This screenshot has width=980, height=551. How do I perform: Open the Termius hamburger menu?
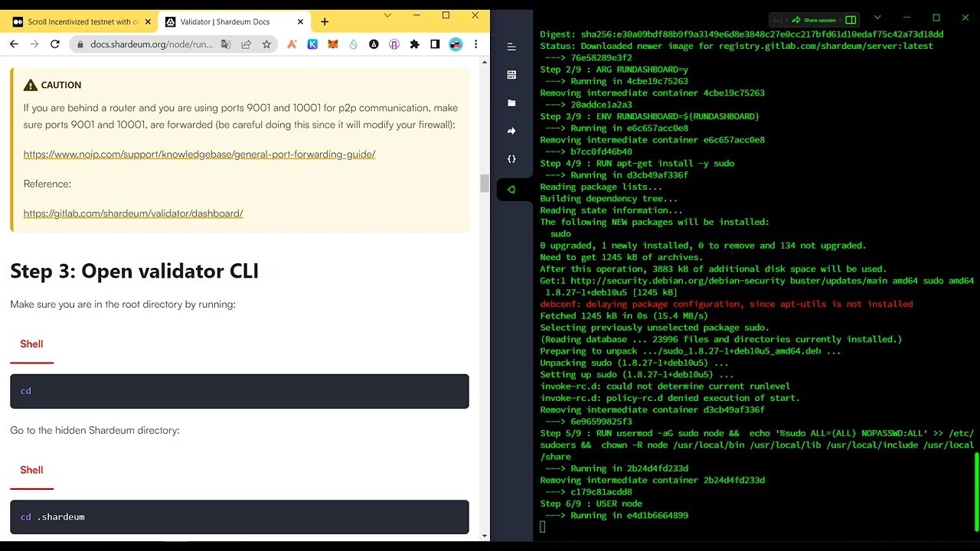511,47
